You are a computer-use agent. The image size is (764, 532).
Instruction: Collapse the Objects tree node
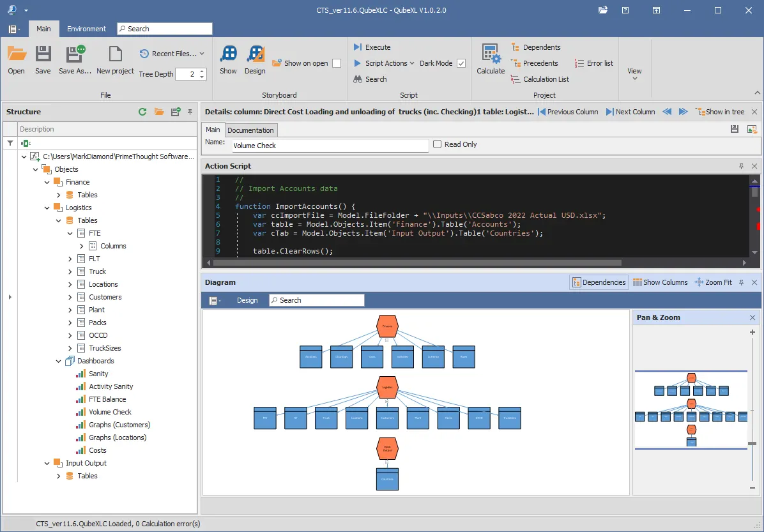tap(36, 169)
